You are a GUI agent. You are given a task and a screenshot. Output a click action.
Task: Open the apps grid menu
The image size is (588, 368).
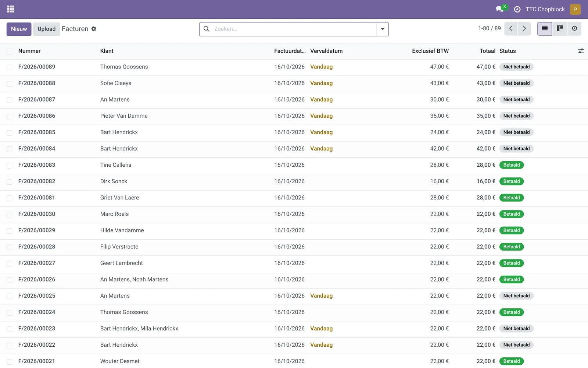(11, 9)
